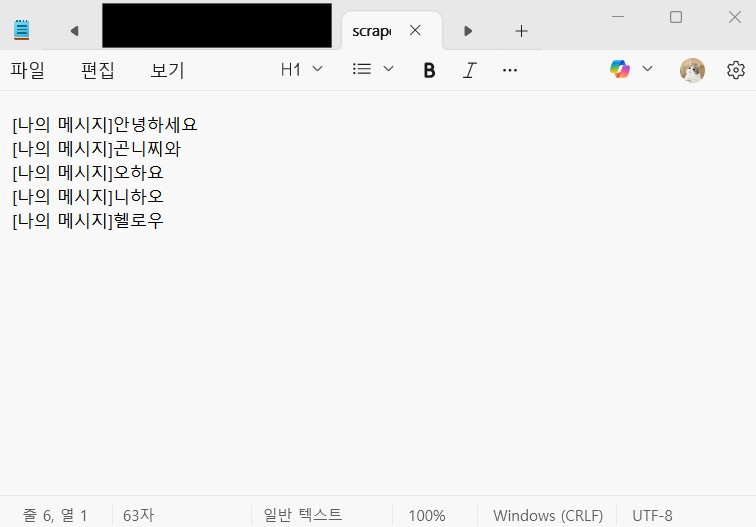The width and height of the screenshot is (756, 527).
Task: Click the 100% zoom level indicator
Action: (x=427, y=515)
